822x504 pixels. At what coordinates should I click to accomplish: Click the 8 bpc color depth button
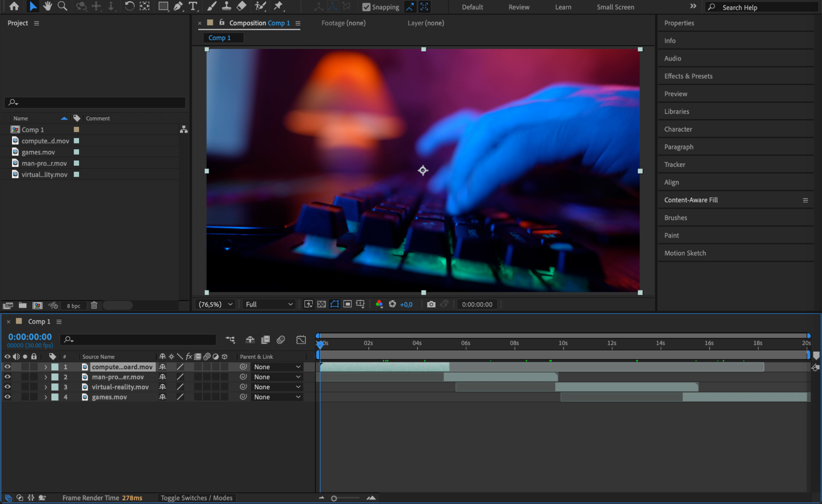tap(74, 306)
